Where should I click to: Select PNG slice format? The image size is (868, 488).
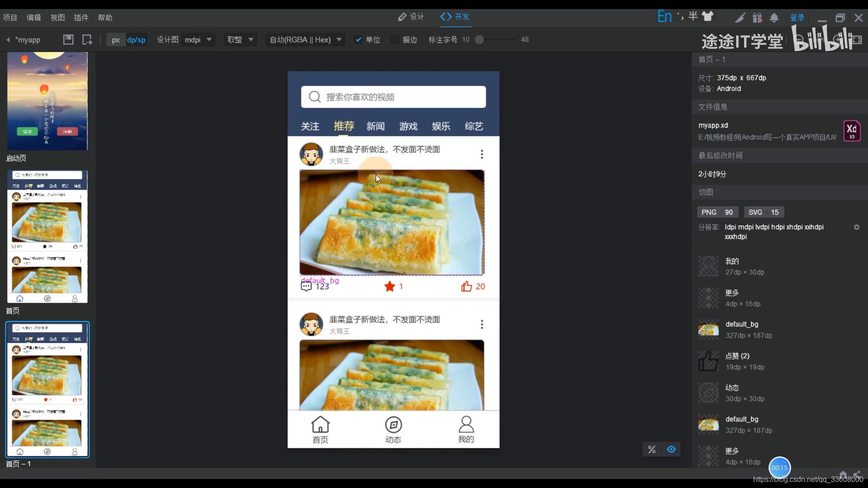pyautogui.click(x=717, y=212)
